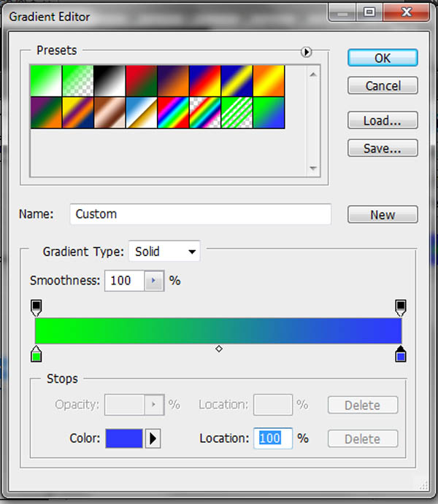Viewport: 438px width, 504px height.
Task: Select the left opacity stop marker
Action: [x=36, y=306]
